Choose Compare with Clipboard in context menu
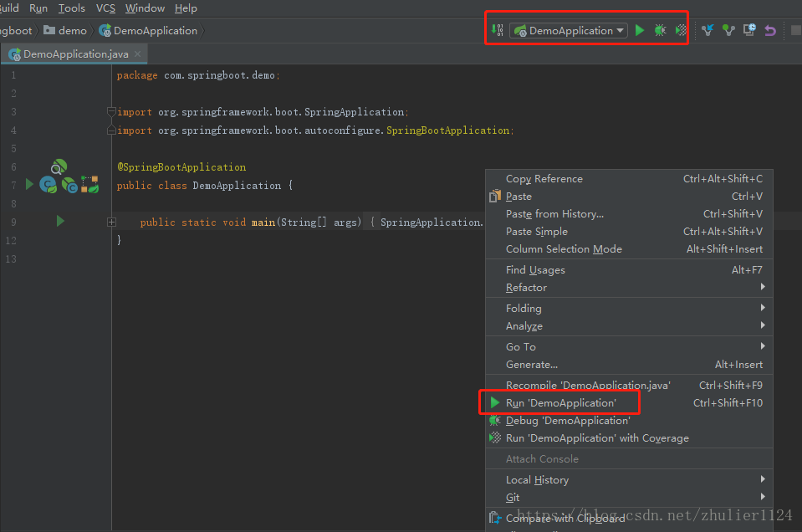802x532 pixels. pyautogui.click(x=629, y=518)
